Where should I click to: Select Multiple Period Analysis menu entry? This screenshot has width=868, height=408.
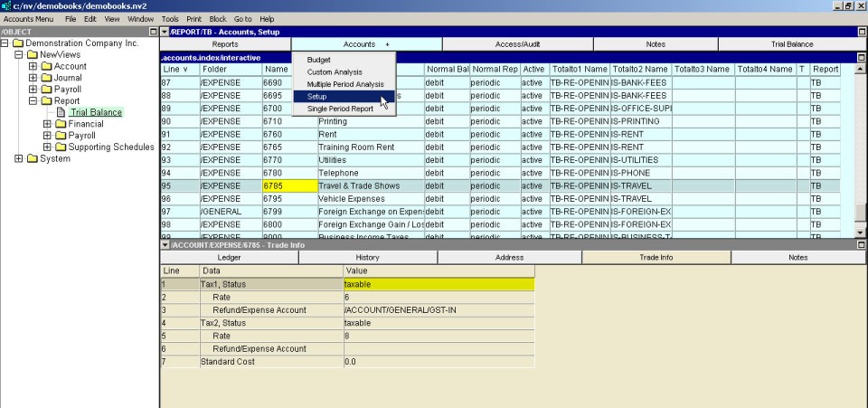(x=345, y=84)
